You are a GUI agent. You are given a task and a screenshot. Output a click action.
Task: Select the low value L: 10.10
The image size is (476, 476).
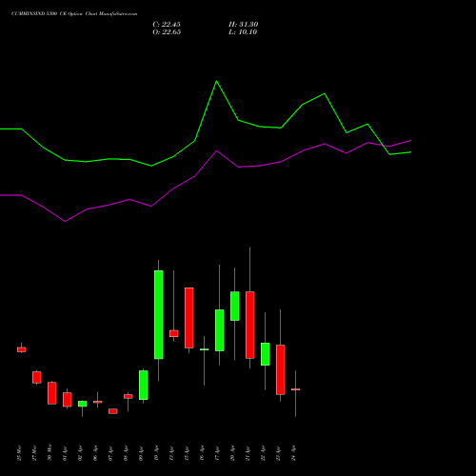coord(243,32)
